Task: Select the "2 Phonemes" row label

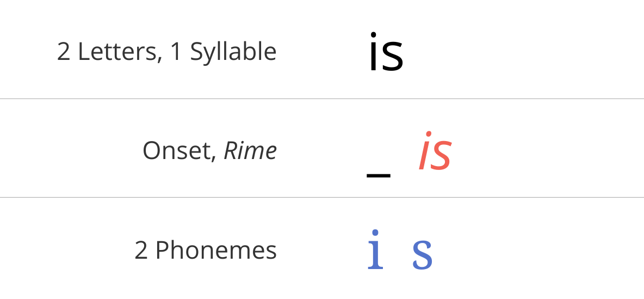Action: tap(206, 249)
